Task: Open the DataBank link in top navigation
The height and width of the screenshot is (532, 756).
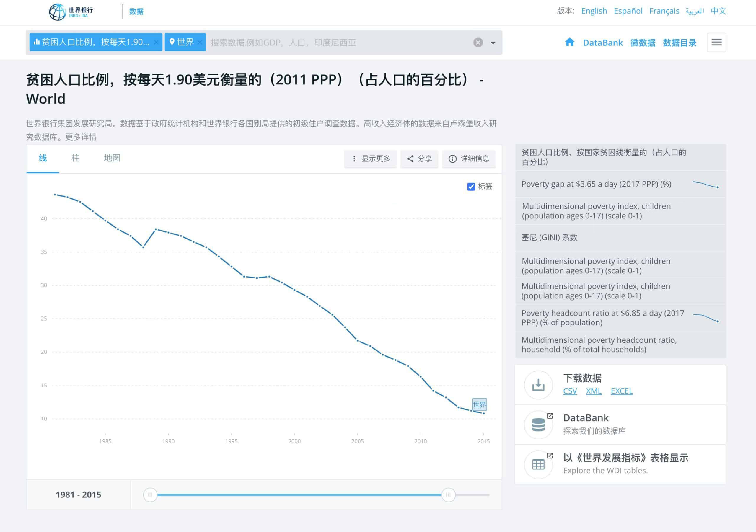Action: coord(602,43)
